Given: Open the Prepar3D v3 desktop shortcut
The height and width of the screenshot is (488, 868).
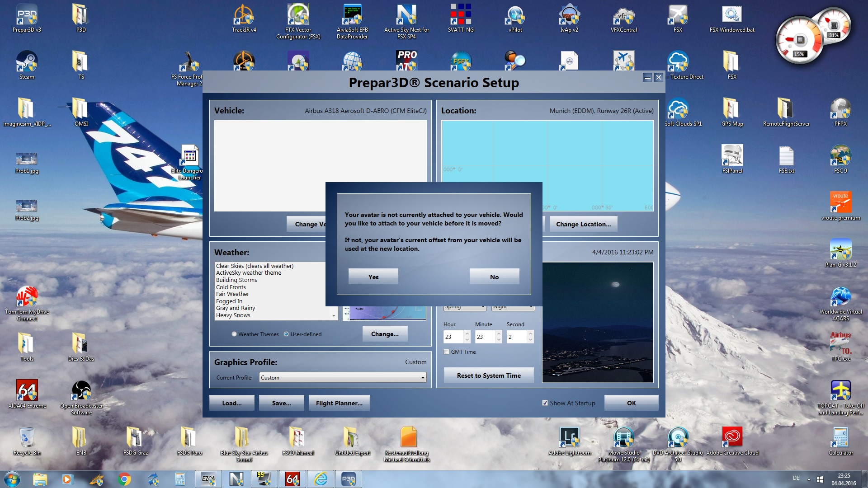Looking at the screenshot, I should [x=27, y=18].
